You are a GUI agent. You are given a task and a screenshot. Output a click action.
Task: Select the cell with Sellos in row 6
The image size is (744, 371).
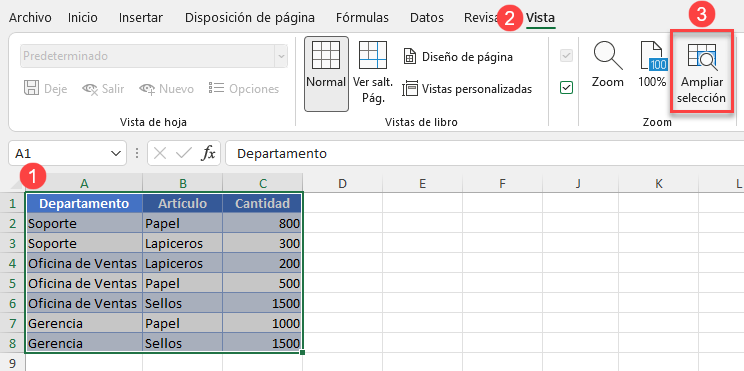pyautogui.click(x=183, y=303)
